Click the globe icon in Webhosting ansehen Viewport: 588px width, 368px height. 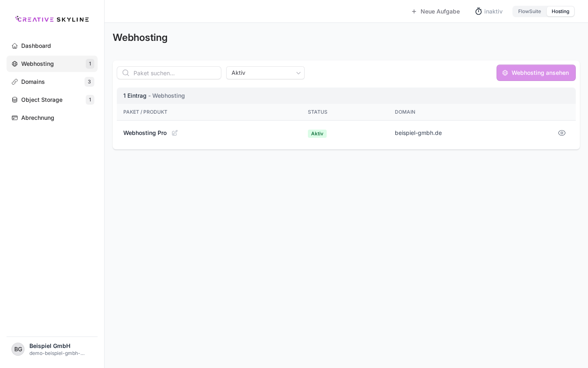(x=505, y=73)
